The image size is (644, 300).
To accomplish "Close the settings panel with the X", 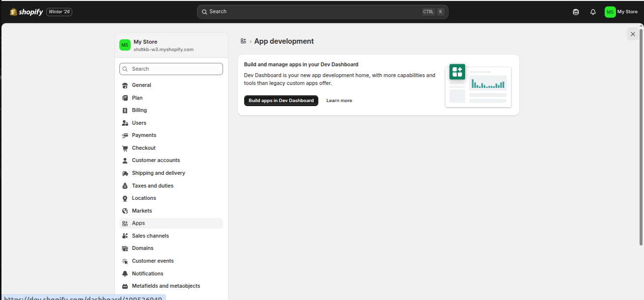I will pos(633,34).
